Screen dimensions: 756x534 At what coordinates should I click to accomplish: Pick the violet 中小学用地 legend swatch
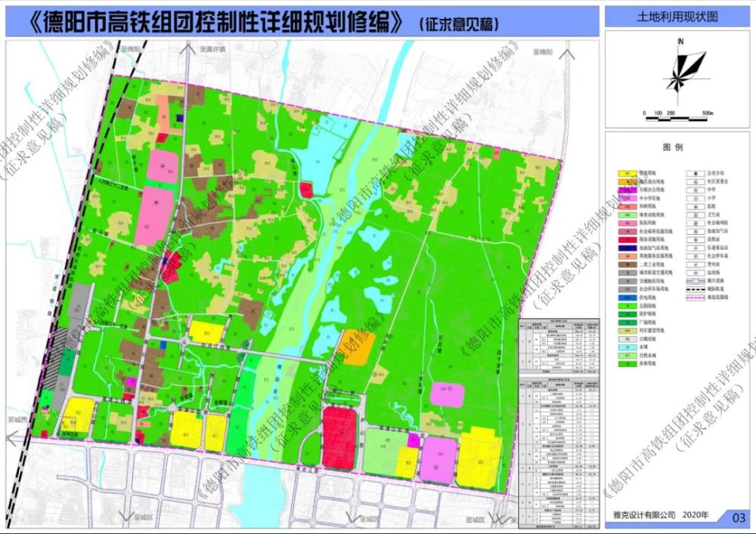(x=627, y=198)
